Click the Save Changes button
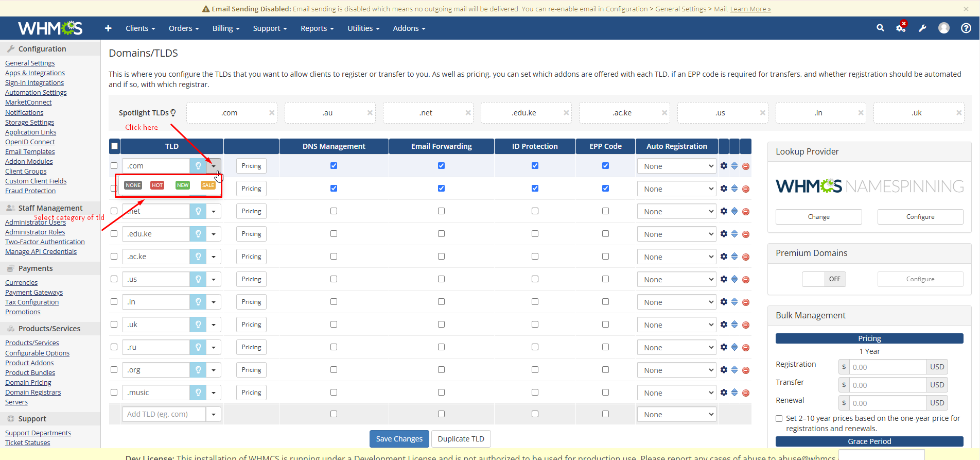The image size is (980, 460). 399,439
